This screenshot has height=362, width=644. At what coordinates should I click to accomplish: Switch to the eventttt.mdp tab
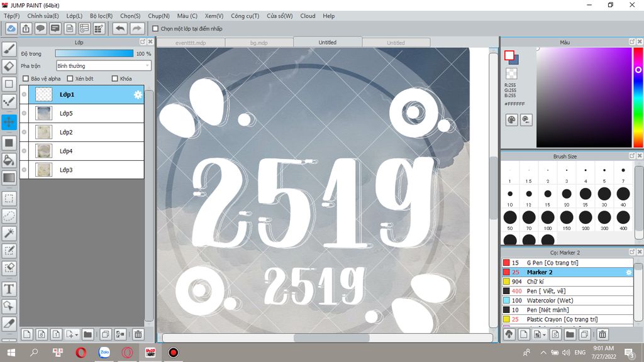point(191,43)
